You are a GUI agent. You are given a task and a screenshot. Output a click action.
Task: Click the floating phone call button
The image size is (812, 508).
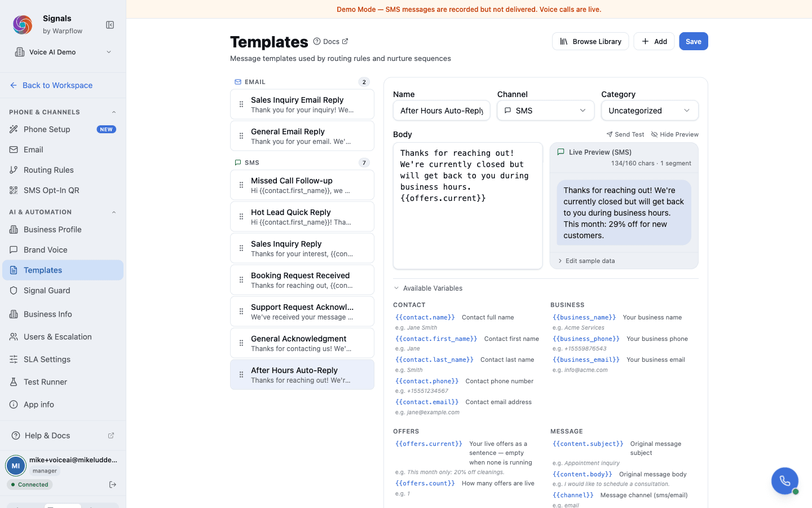click(x=785, y=481)
